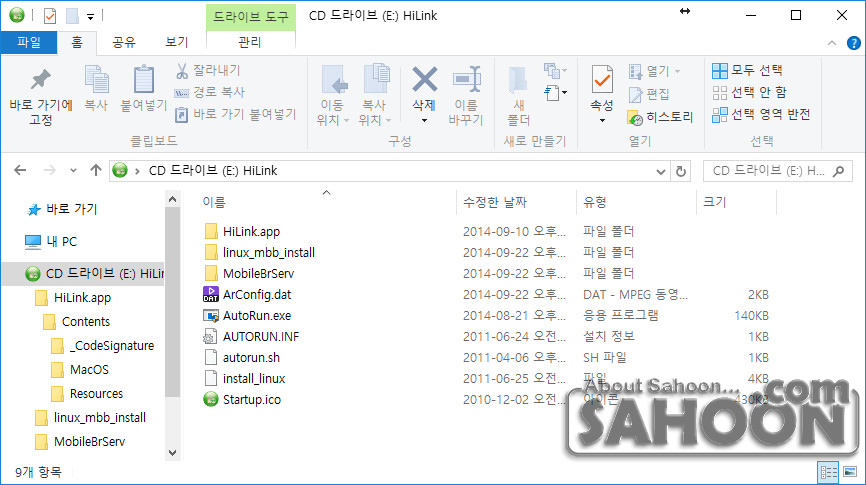Click the Up one level arrow
The image size is (866, 485).
(x=96, y=170)
